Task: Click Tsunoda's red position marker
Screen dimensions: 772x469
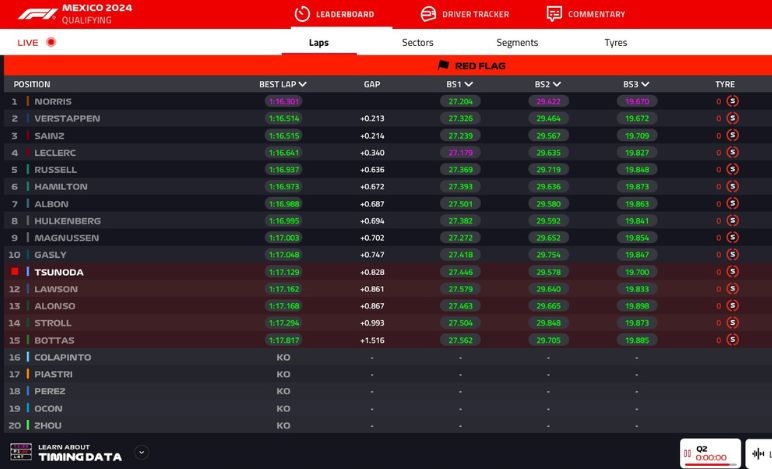Action: (x=15, y=272)
